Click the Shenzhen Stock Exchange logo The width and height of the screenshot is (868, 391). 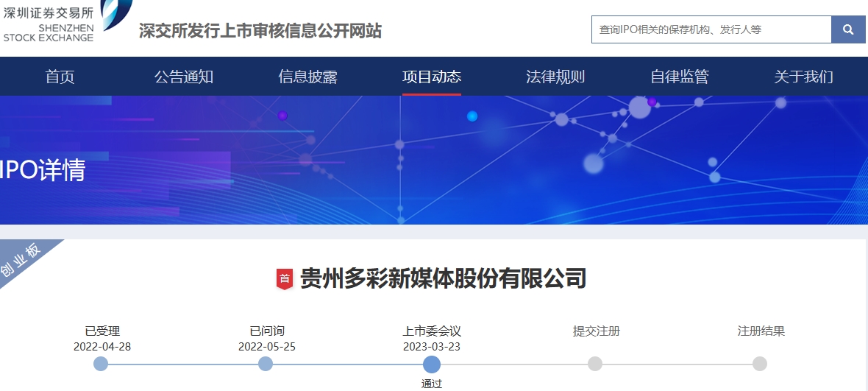pyautogui.click(x=67, y=21)
